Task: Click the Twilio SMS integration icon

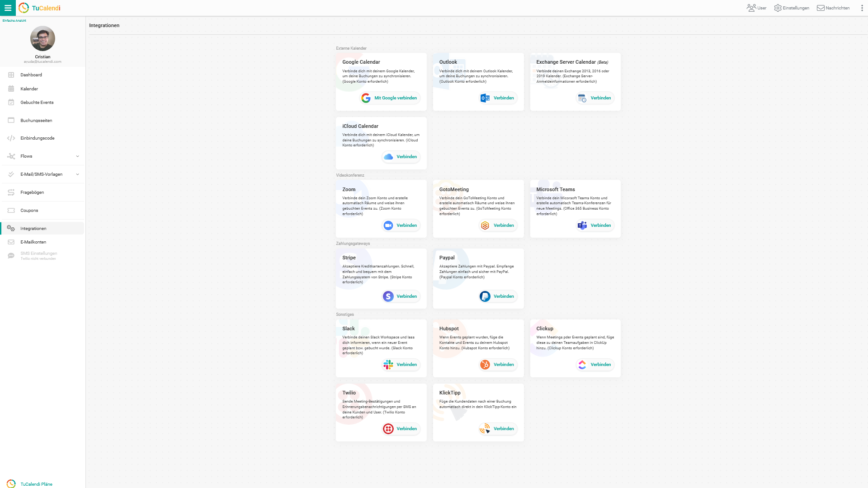Action: click(388, 428)
